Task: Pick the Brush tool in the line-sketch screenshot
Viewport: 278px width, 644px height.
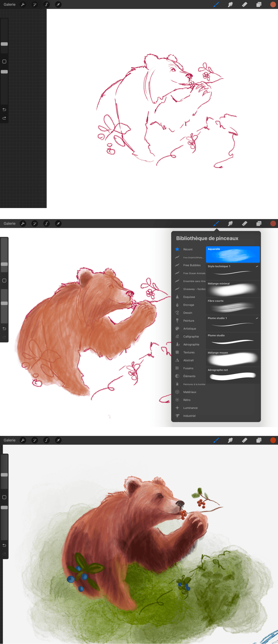Action: [216, 4]
